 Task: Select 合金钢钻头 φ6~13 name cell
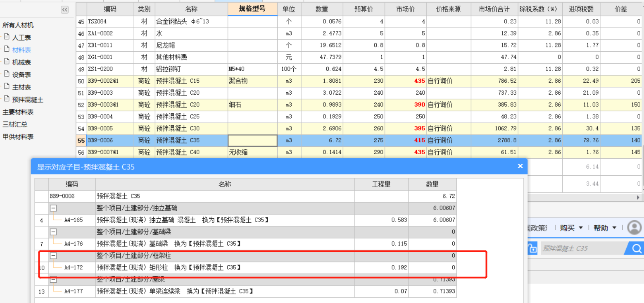click(191, 21)
